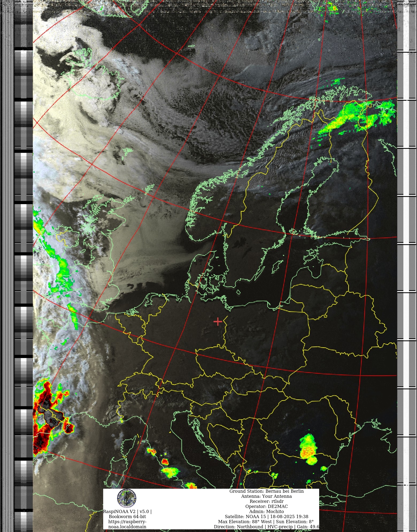
Task: Select the 'Satellite: NOAA 15' date line
Action: click(267, 517)
